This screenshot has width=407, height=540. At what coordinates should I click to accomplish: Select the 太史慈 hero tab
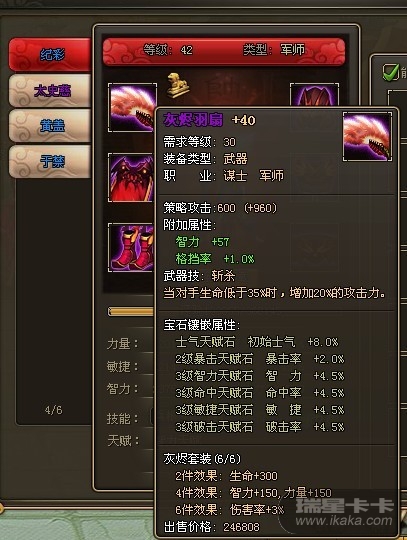pos(50,91)
